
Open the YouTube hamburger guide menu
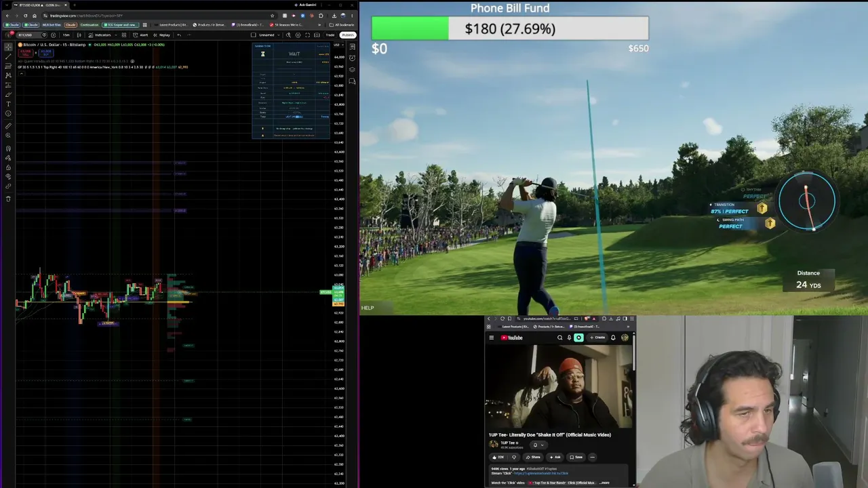coord(492,338)
